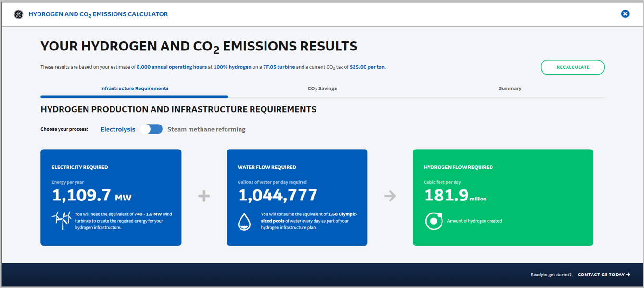Follow the Contact GE Today link

(x=604, y=275)
